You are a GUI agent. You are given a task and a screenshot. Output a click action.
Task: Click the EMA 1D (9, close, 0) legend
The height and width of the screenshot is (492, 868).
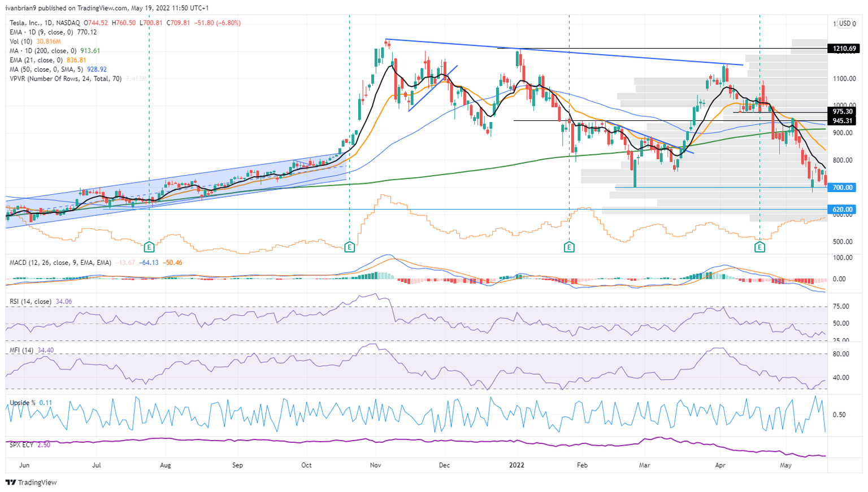pos(53,32)
